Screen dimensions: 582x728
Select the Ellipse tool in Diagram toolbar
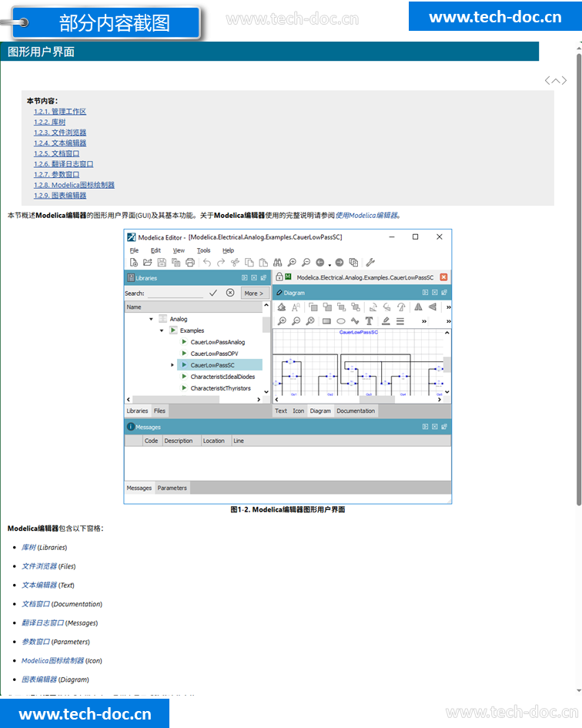341,320
